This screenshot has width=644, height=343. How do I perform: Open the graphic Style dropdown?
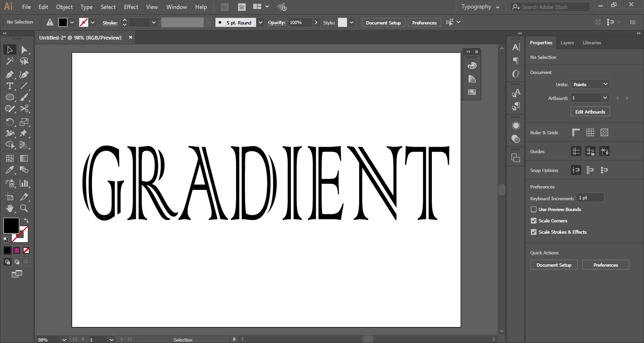tap(351, 23)
